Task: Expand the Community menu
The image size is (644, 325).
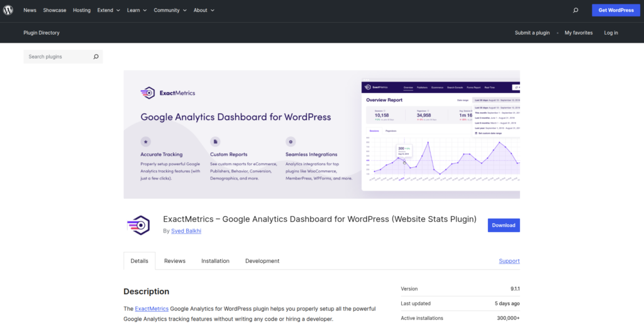Action: coord(170,10)
